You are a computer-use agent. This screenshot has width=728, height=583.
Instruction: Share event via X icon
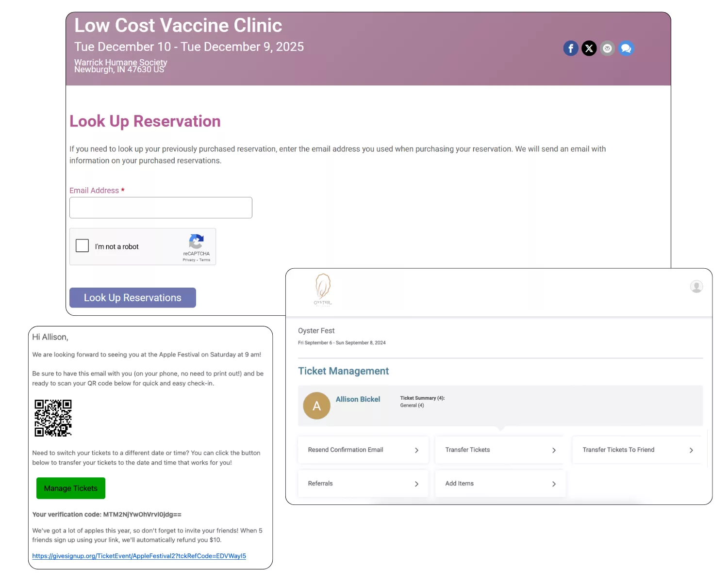click(x=589, y=49)
